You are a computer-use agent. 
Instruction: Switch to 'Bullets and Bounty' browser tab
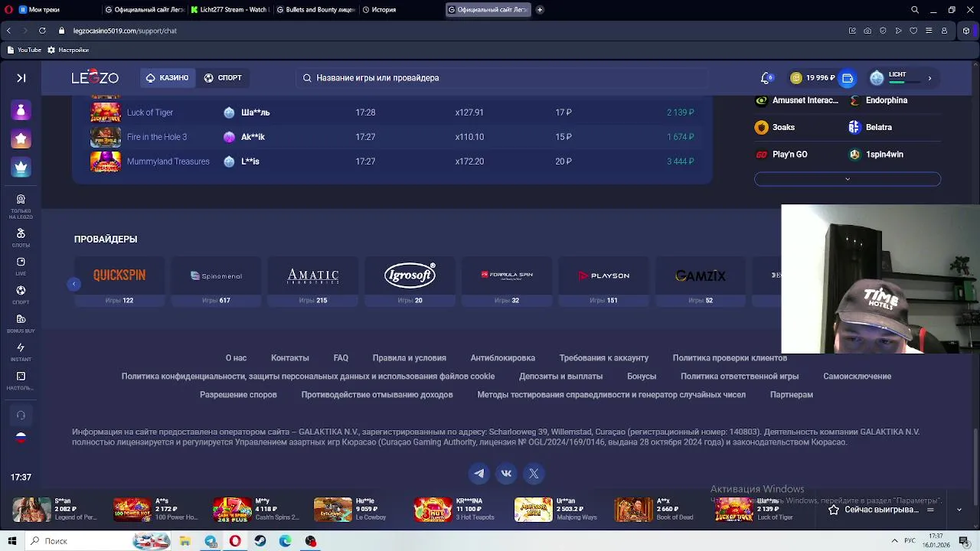[x=315, y=10]
